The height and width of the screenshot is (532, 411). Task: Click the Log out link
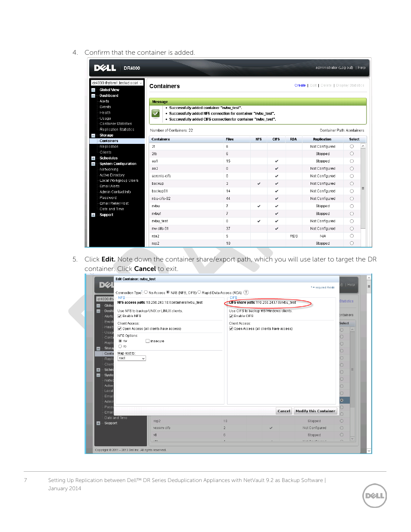pos(346,68)
